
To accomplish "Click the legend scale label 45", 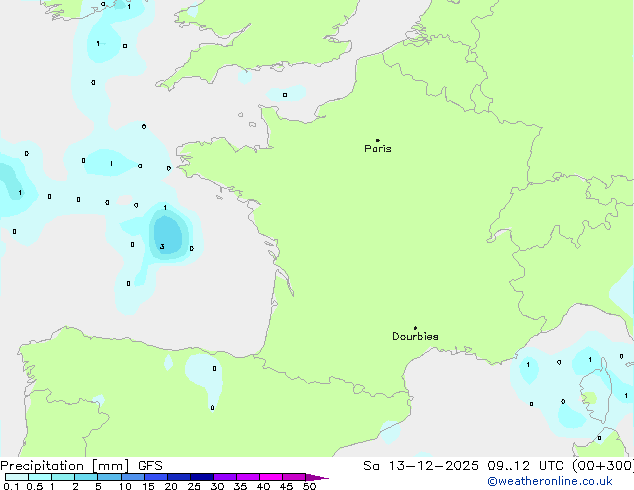I will [x=286, y=486].
